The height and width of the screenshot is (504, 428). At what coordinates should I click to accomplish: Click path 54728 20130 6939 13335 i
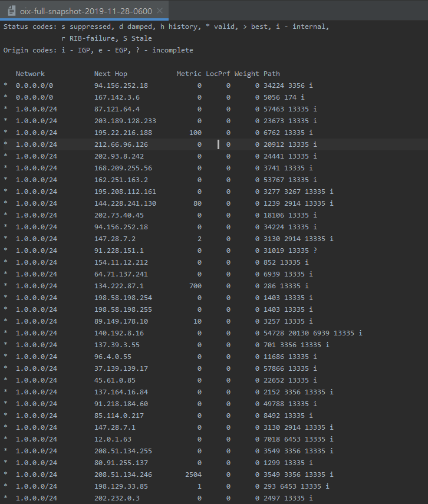(x=313, y=333)
